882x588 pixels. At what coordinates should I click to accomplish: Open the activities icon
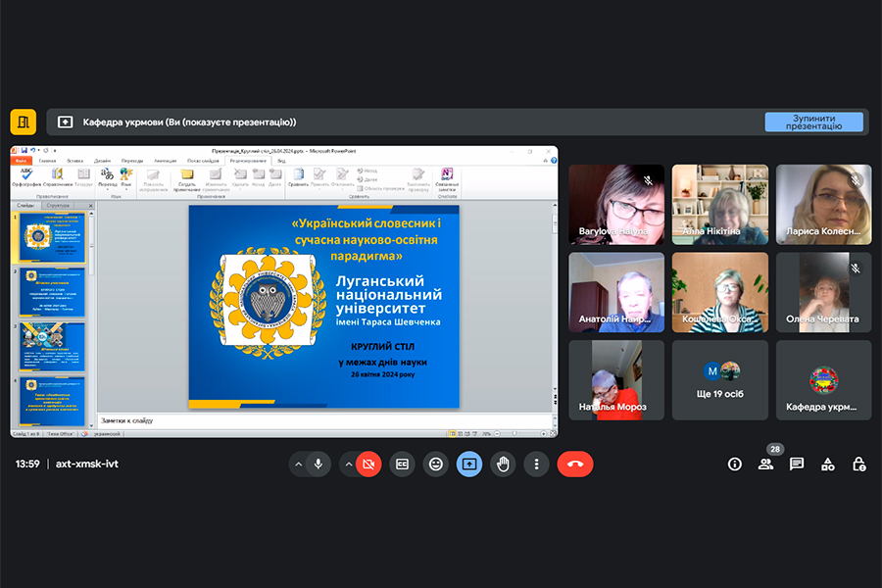click(828, 464)
